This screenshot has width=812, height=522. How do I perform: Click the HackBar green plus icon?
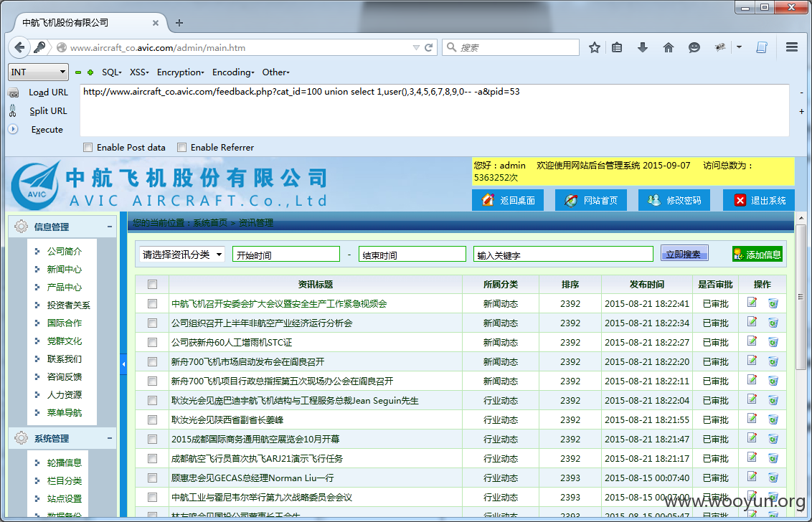(90, 72)
